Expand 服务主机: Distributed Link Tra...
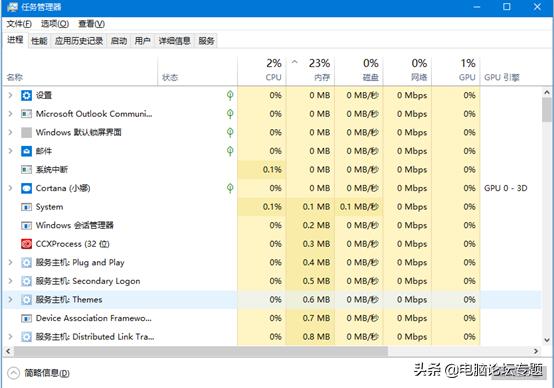The height and width of the screenshot is (388, 554). 10,337
